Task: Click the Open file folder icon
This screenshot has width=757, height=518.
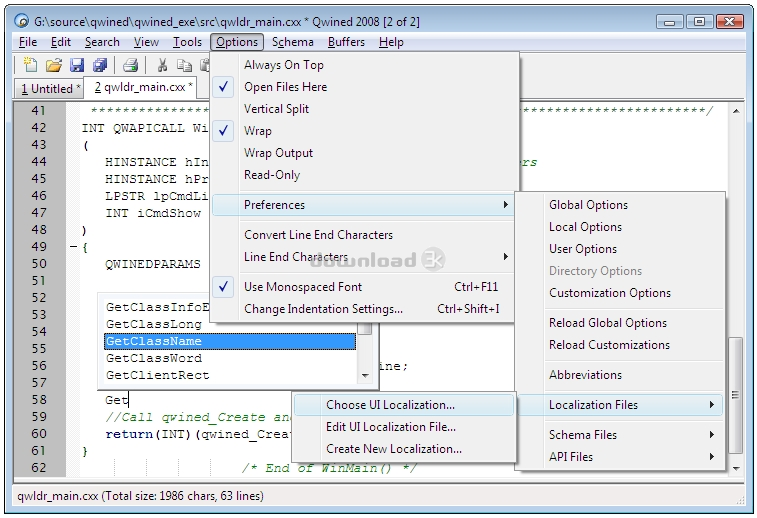Action: [54, 65]
